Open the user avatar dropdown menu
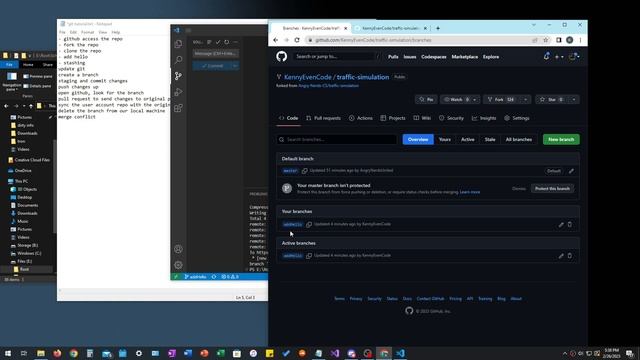The height and width of the screenshot is (360, 640). pos(574,57)
